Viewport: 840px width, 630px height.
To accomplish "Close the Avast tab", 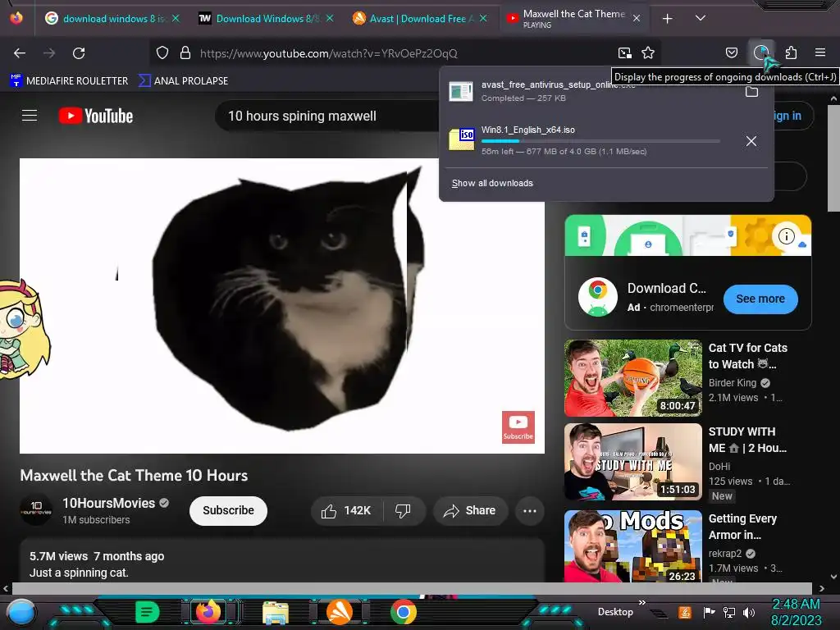I will [483, 19].
